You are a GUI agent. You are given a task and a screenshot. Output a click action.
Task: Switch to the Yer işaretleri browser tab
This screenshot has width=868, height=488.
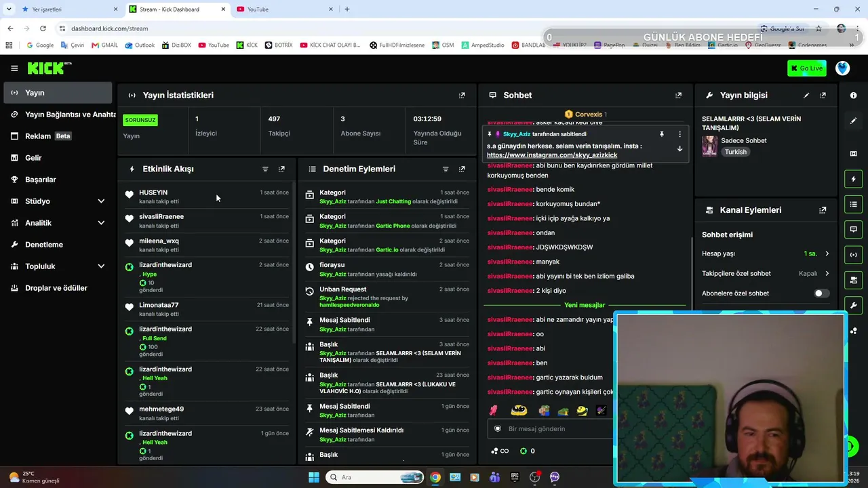pyautogui.click(x=69, y=9)
